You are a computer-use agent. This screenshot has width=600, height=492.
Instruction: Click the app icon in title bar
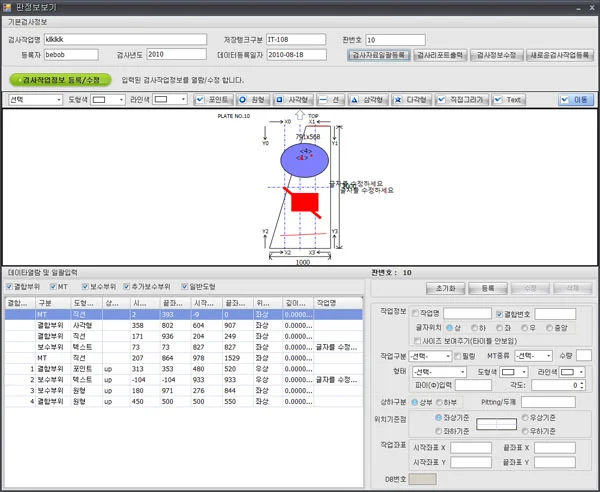tap(7, 7)
